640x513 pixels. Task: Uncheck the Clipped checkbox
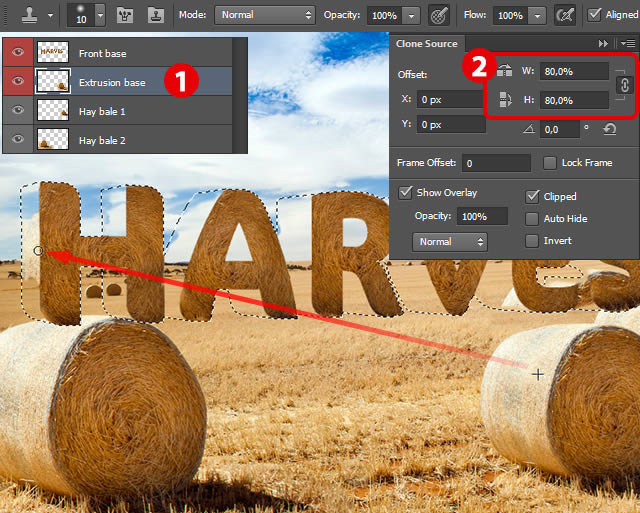coord(532,196)
